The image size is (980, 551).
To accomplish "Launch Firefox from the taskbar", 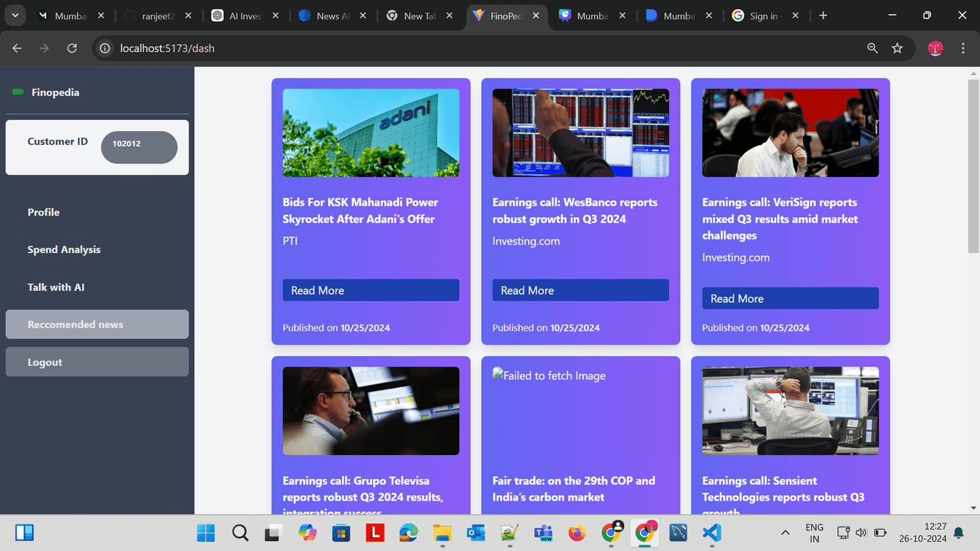I will [577, 533].
